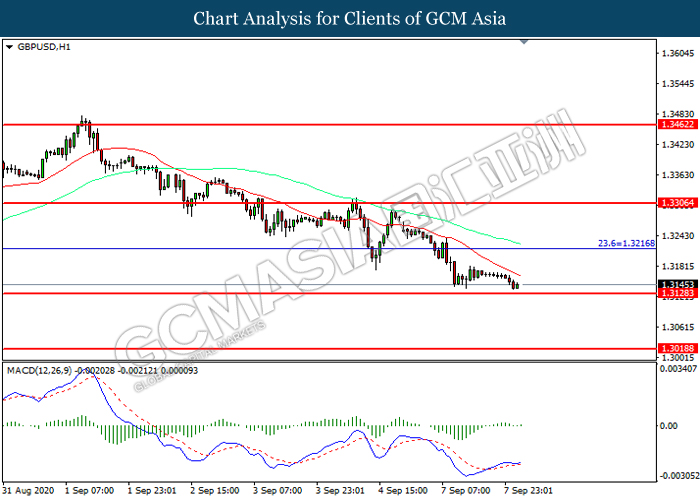The image size is (700, 500).
Task: Click the 7 Sep 07:00 time axis label
Action: pyautogui.click(x=466, y=491)
